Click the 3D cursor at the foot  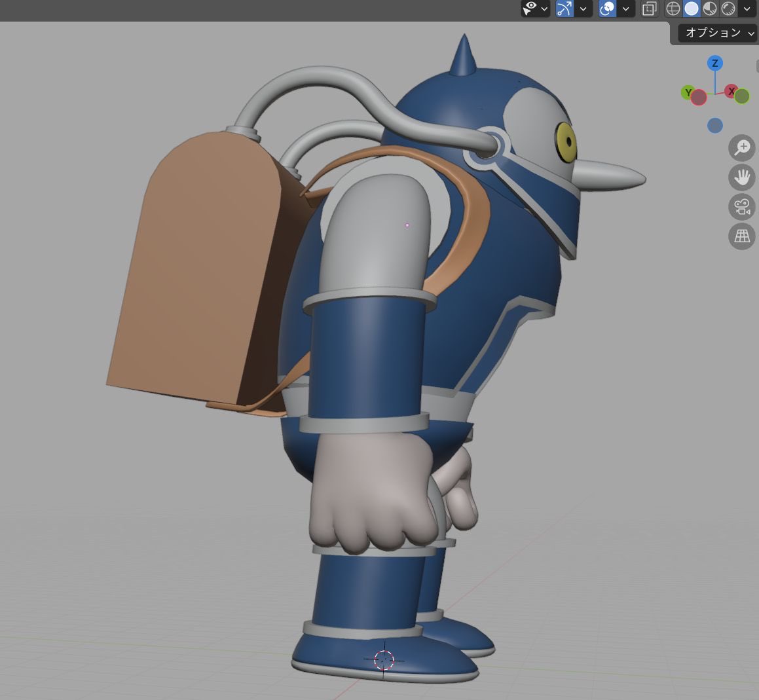[x=384, y=660]
